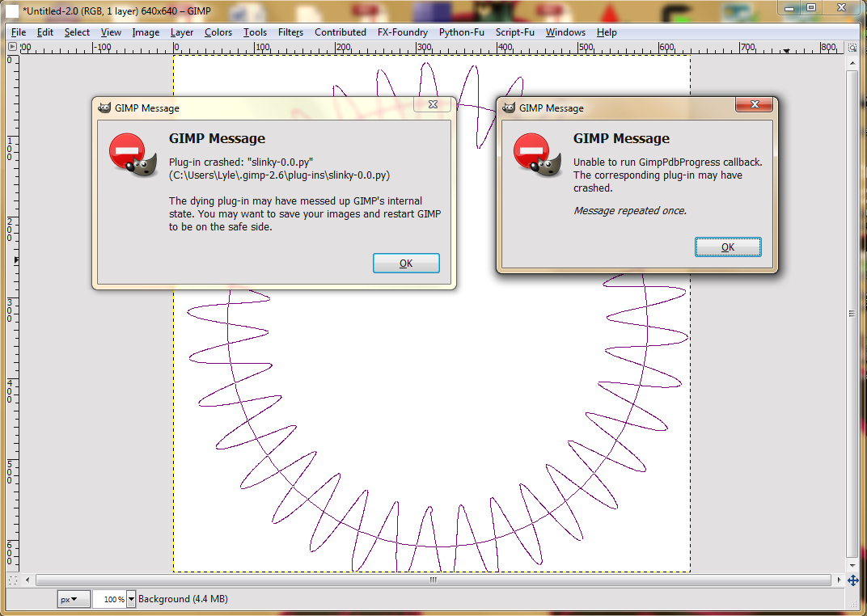Open the View menu
The image size is (867, 616).
click(x=111, y=32)
